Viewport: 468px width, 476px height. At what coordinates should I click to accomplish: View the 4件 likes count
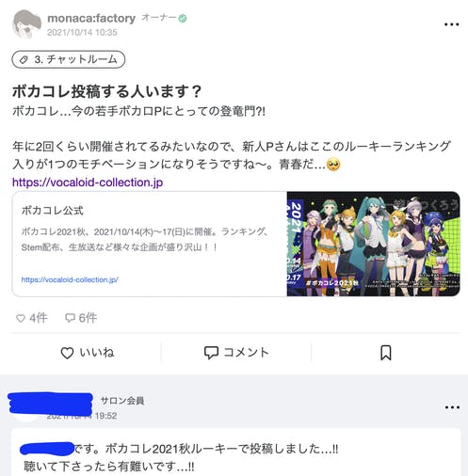coord(32,318)
